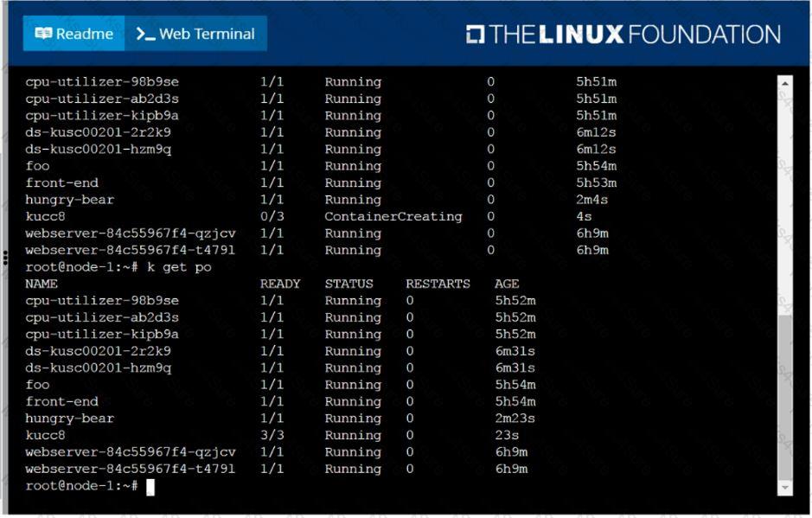The image size is (812, 518).
Task: Click the scrollbar up arrow
Action: tap(785, 84)
